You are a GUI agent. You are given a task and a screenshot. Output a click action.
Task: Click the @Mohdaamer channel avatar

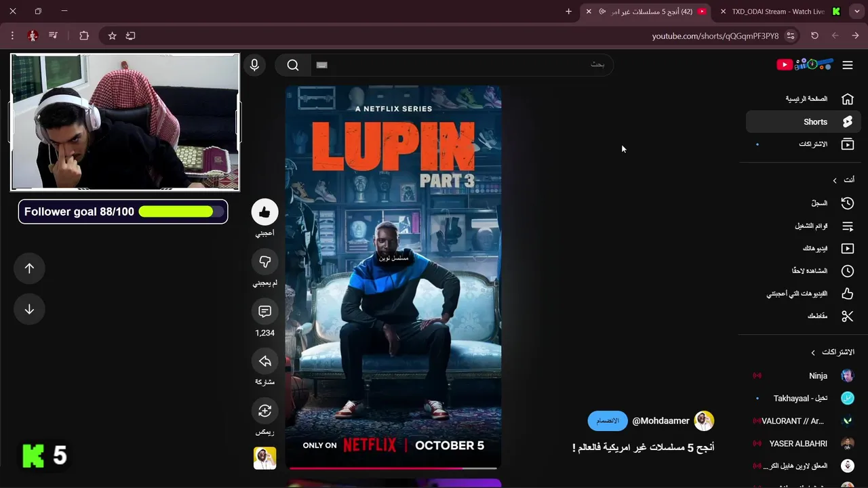[x=704, y=421]
